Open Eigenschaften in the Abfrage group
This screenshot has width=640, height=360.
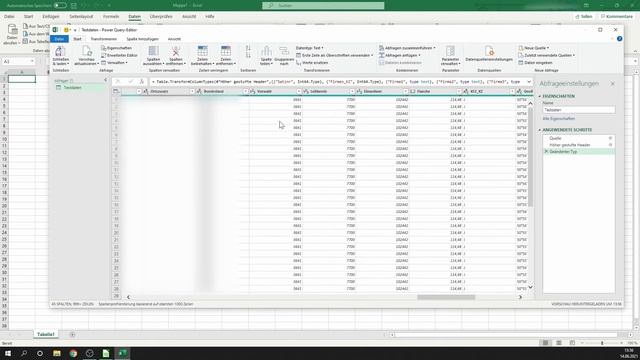coord(116,48)
